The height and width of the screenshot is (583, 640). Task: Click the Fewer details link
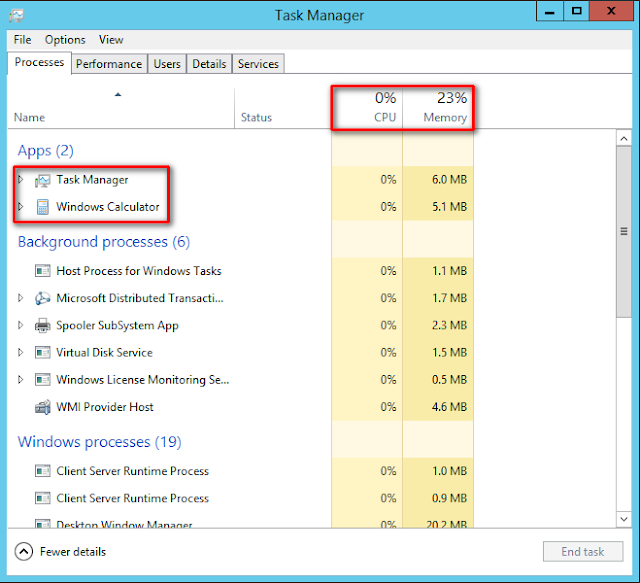tap(73, 552)
